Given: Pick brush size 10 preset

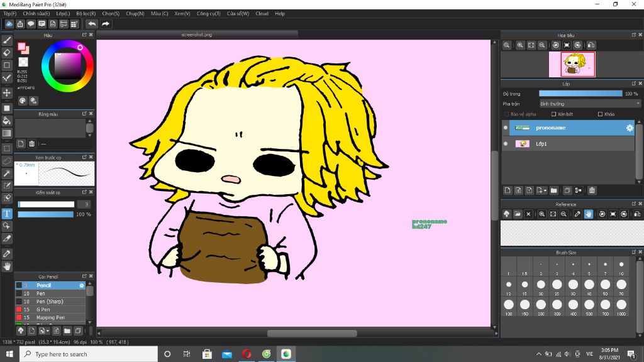Looking at the screenshot, I should point(621,266).
